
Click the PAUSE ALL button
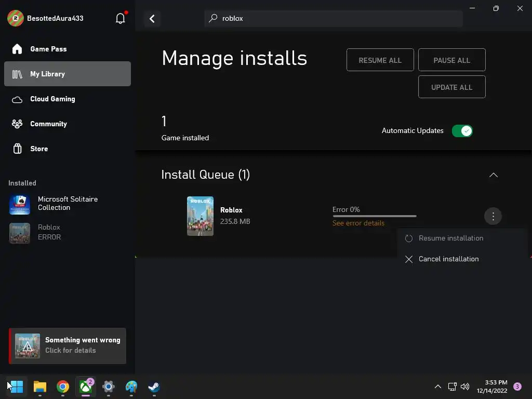pos(451,60)
